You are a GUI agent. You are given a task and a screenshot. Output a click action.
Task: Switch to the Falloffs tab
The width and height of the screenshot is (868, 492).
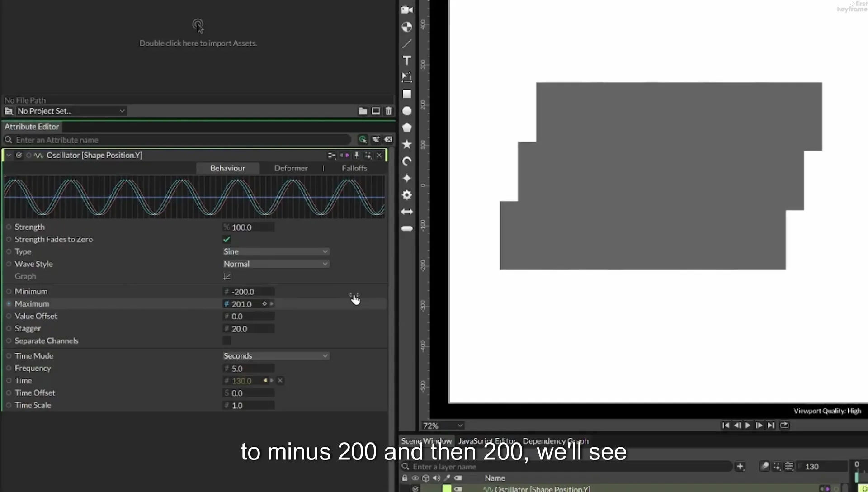pos(354,168)
